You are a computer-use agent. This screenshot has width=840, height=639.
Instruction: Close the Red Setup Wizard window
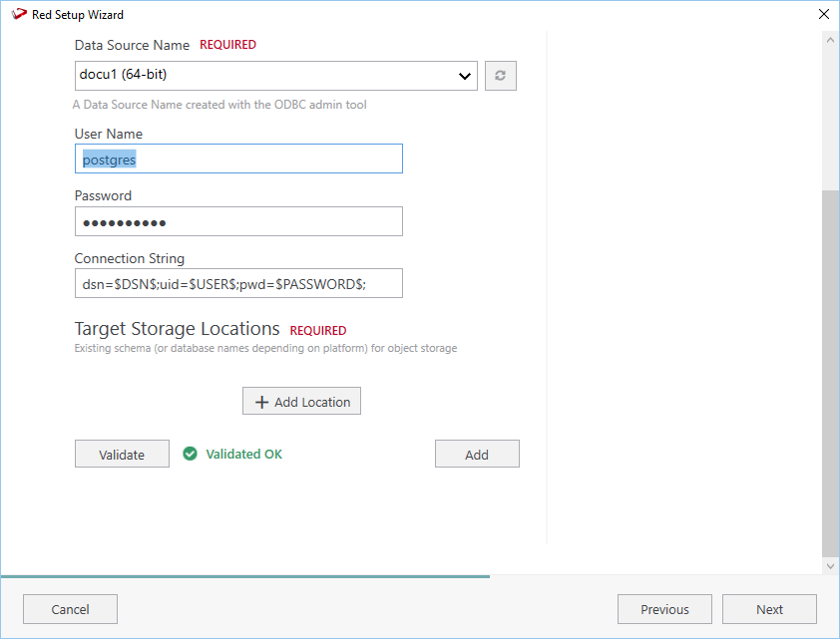(823, 15)
